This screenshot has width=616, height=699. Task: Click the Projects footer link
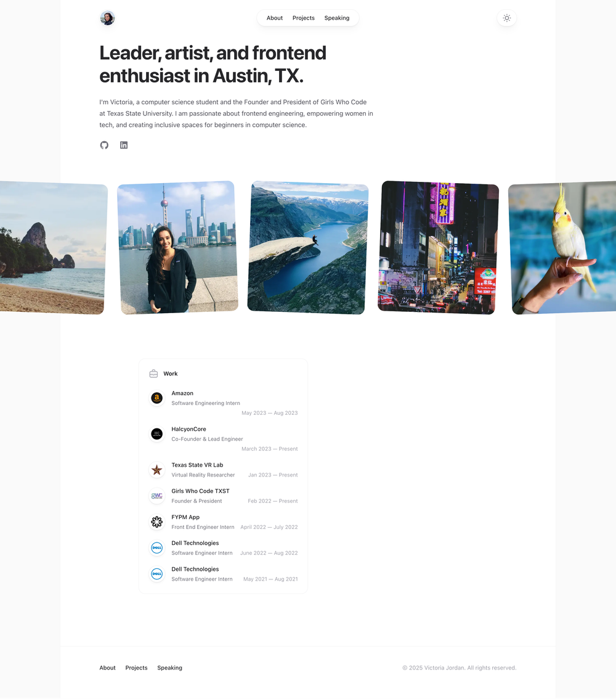[136, 668]
